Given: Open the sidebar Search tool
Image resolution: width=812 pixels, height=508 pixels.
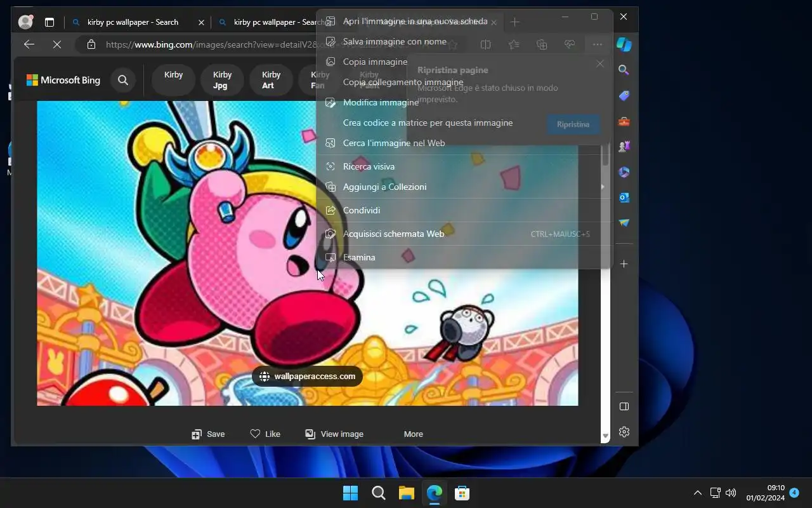Looking at the screenshot, I should click(x=624, y=70).
